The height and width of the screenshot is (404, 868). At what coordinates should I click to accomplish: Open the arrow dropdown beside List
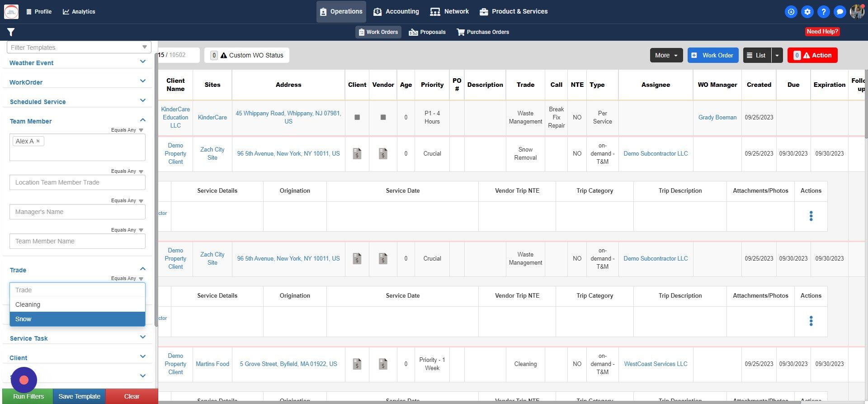tap(777, 55)
